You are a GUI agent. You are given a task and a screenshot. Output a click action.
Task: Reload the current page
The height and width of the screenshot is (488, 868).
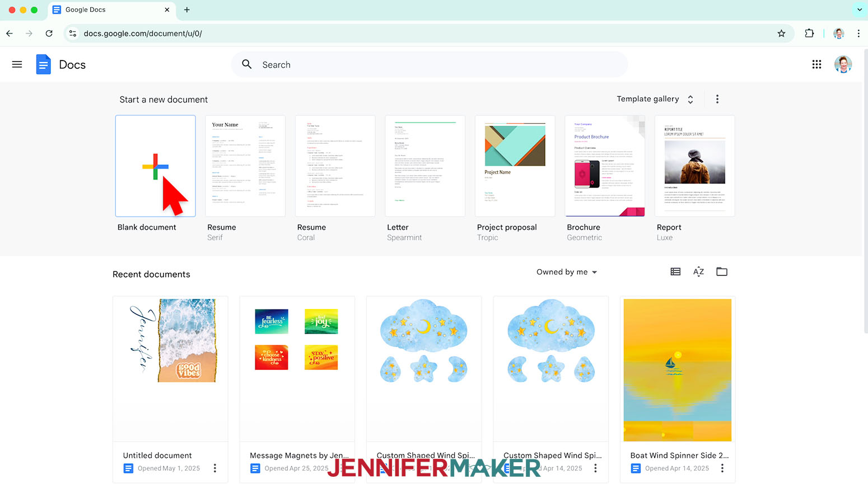pyautogui.click(x=49, y=34)
